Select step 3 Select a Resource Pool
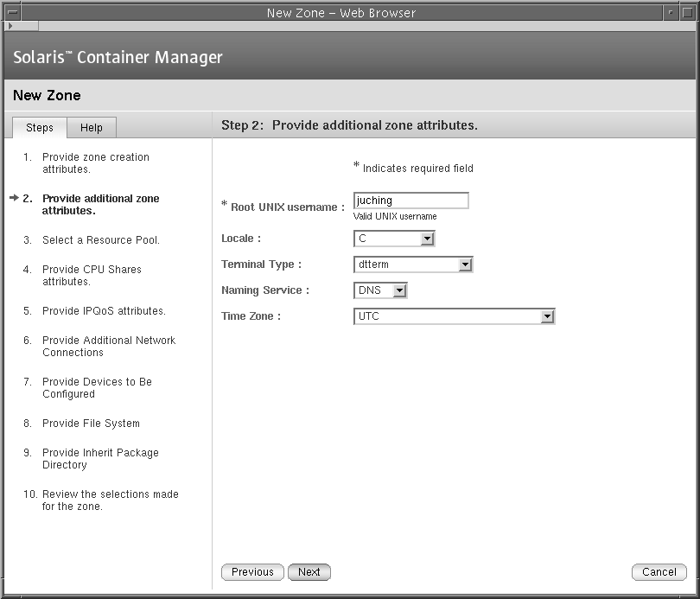Viewport: 700px width, 599px height. click(101, 240)
